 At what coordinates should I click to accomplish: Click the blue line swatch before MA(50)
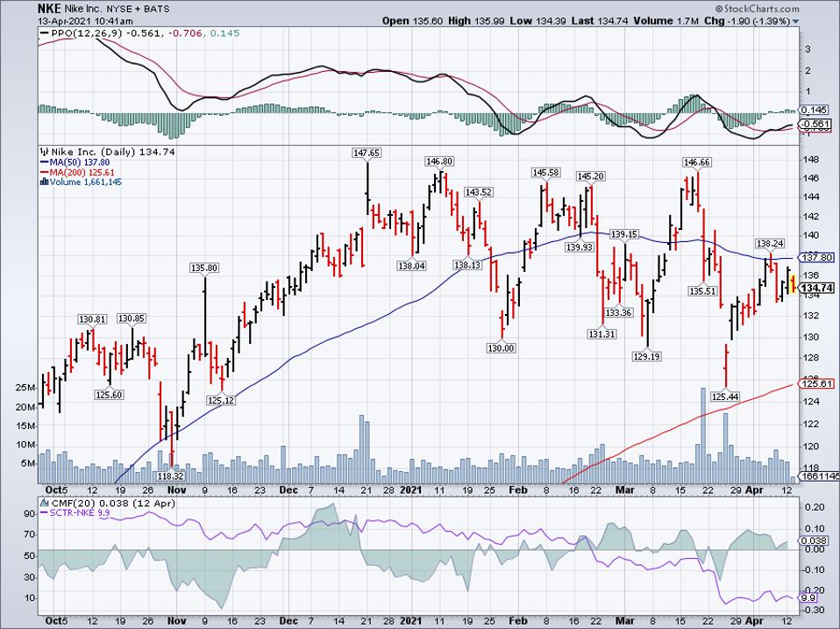45,162
